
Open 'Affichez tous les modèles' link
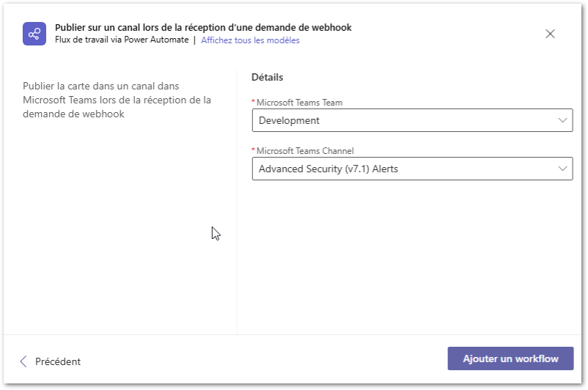pos(250,40)
